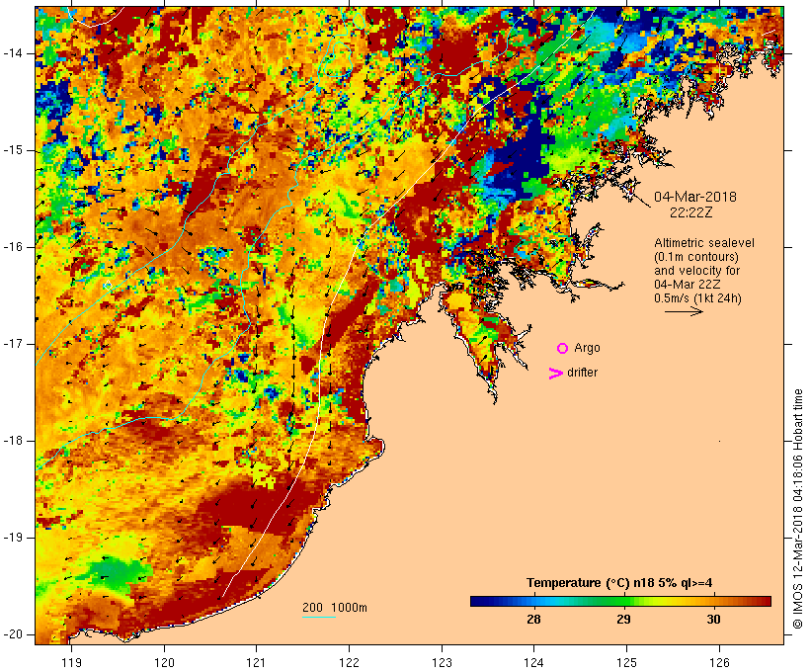Click the temperature color bar
810x672 pixels.
pyautogui.click(x=620, y=601)
